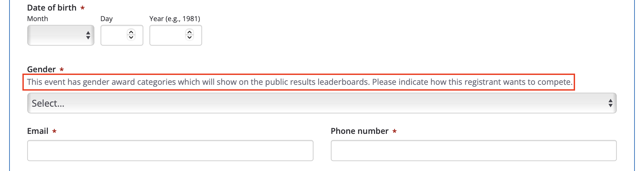The image size is (644, 171).
Task: Click the Gender dropdown arrow icon
Action: click(610, 103)
